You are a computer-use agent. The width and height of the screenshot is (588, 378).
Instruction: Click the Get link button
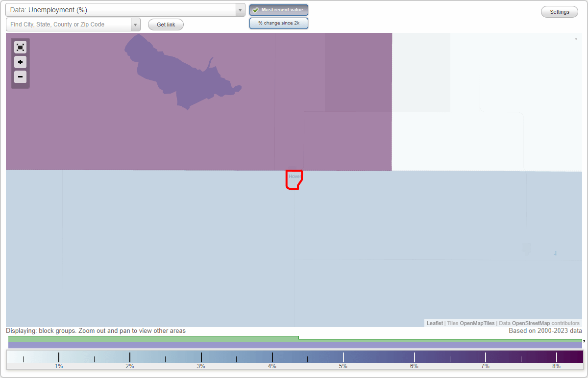point(166,25)
